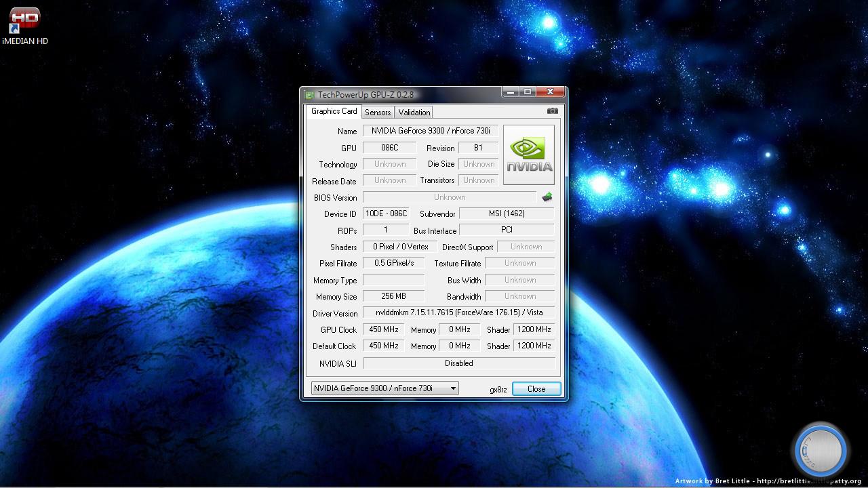Click the BIOS Version Unknown field
This screenshot has width=868, height=488.
tap(450, 197)
